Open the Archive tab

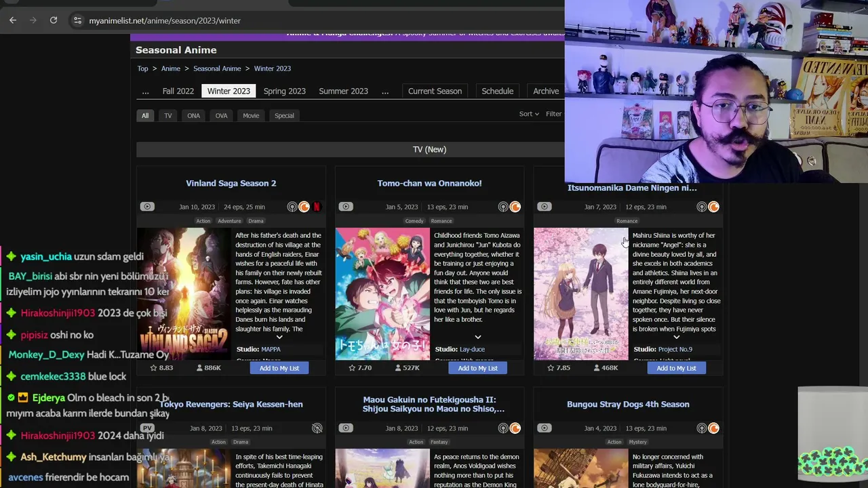point(546,91)
